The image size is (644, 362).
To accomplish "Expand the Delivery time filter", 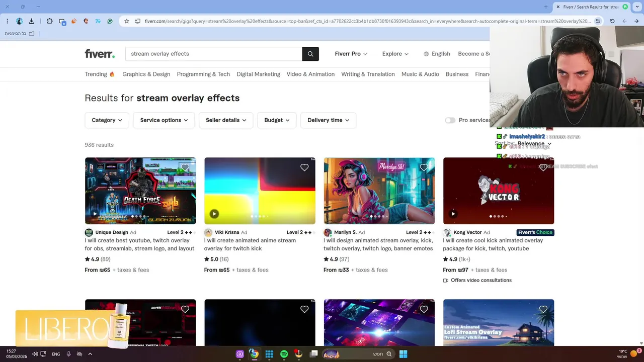I will pos(328,120).
